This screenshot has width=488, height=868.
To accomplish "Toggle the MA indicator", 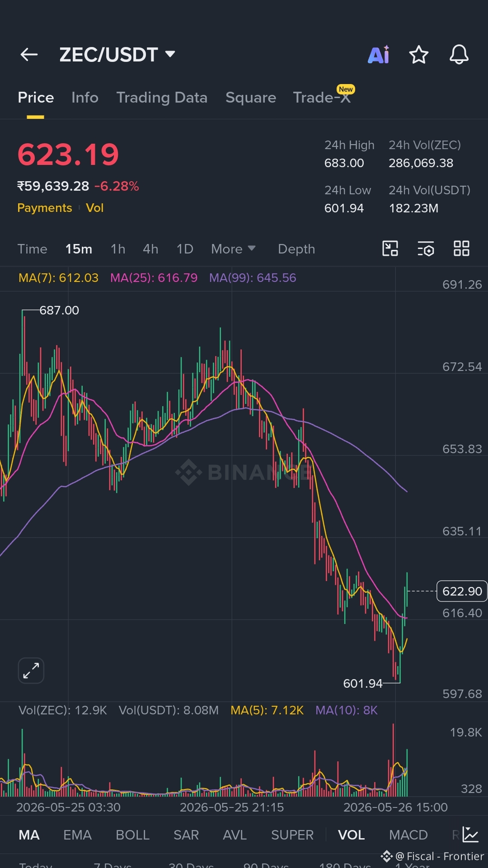I will coord(29,835).
